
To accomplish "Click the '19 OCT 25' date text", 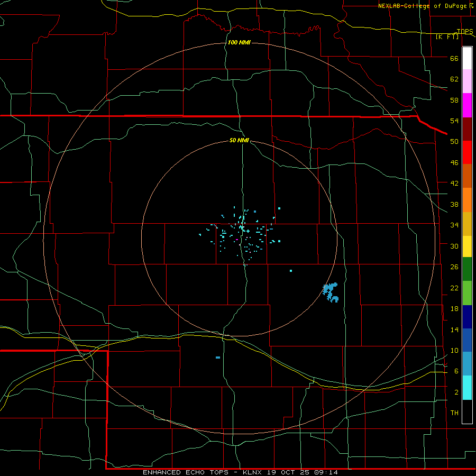I will tap(289, 472).
